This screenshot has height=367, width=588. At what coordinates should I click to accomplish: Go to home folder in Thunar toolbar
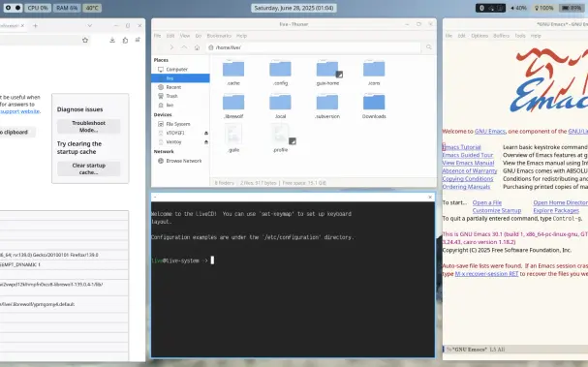[197, 47]
